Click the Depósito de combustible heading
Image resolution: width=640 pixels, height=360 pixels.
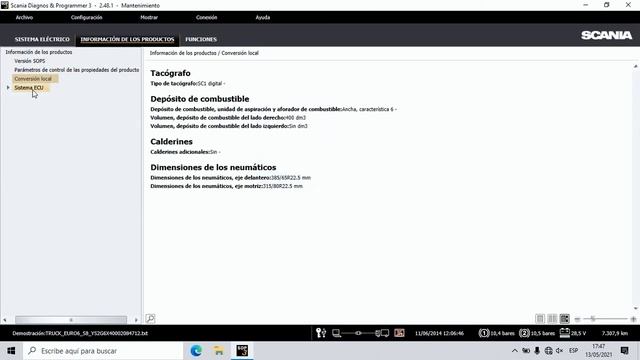click(x=200, y=99)
